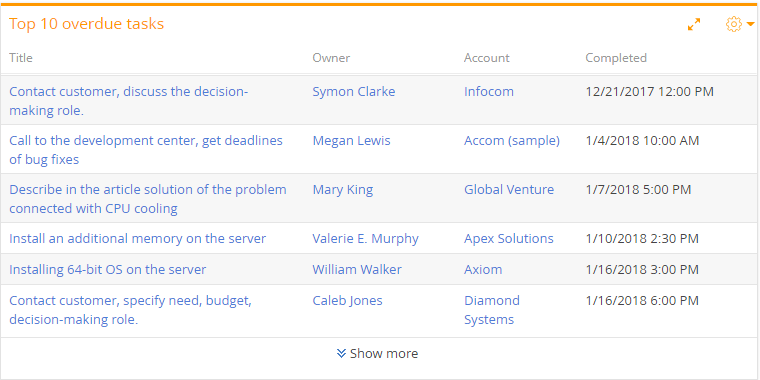Click the double chevron beside Show more

(x=341, y=353)
